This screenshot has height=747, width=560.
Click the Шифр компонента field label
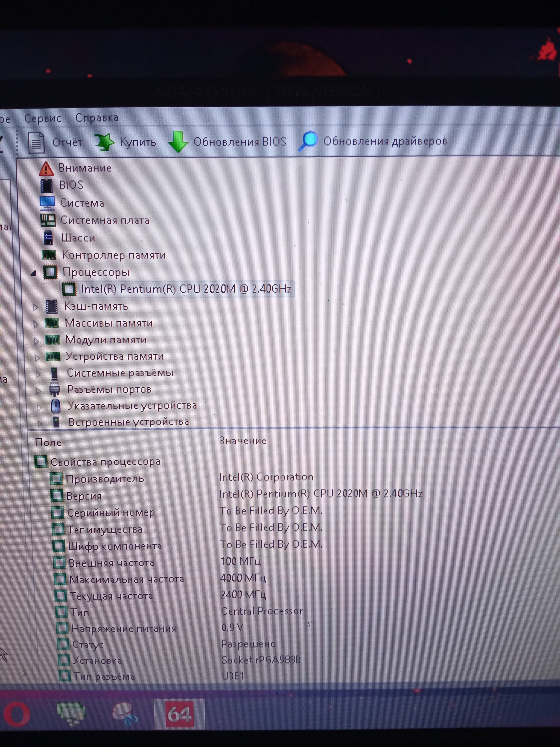tap(115, 546)
